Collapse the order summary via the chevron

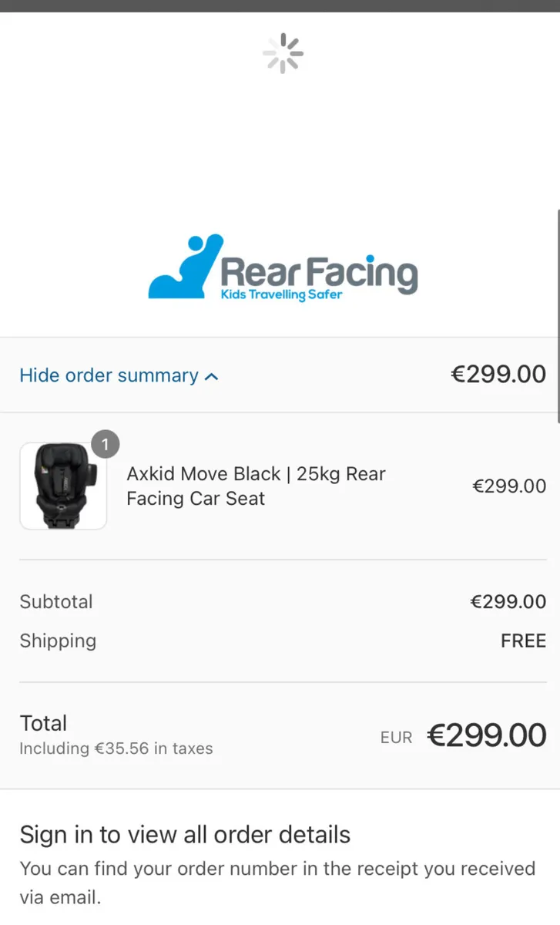tap(212, 376)
